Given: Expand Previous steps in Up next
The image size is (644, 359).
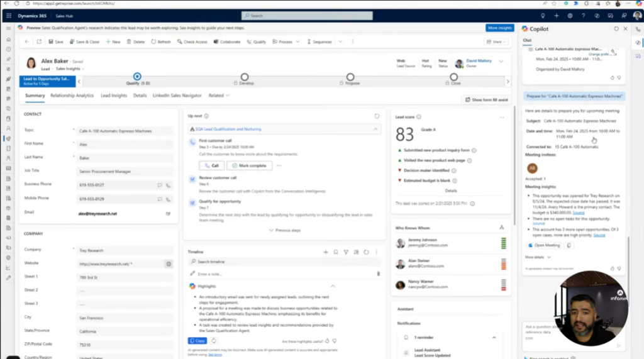Looking at the screenshot, I should pos(284,230).
